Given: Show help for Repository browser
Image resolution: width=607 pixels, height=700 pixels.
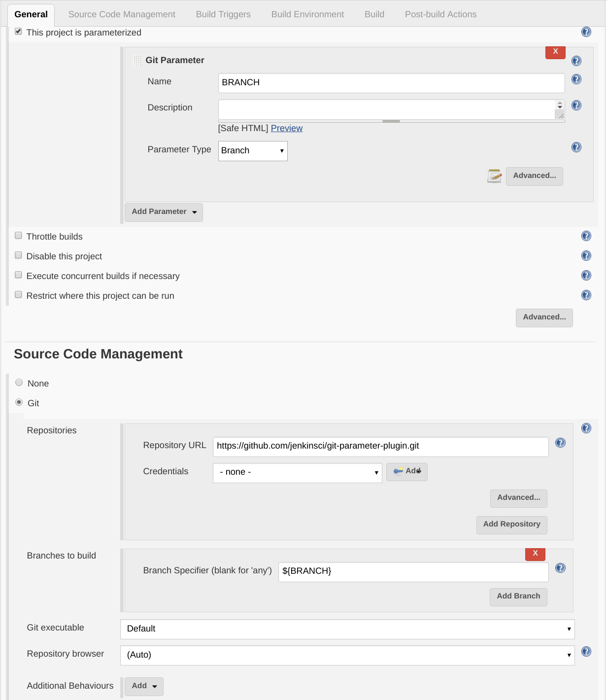Looking at the screenshot, I should tap(586, 652).
